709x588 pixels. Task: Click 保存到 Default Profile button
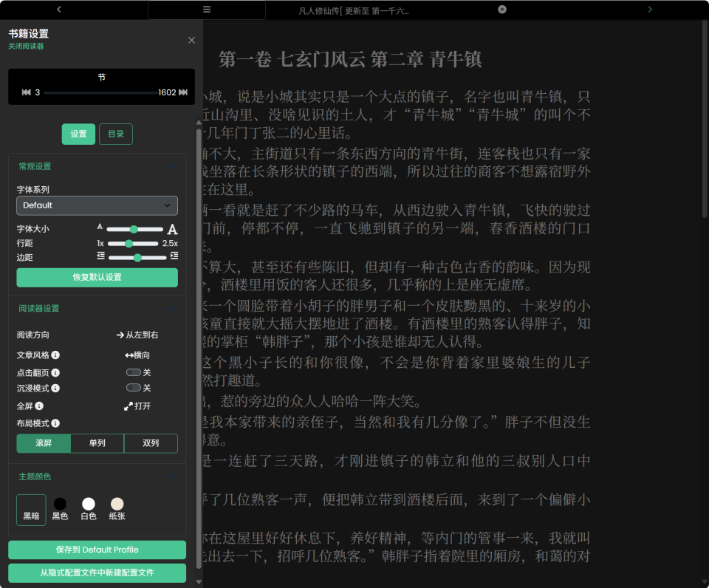point(97,550)
